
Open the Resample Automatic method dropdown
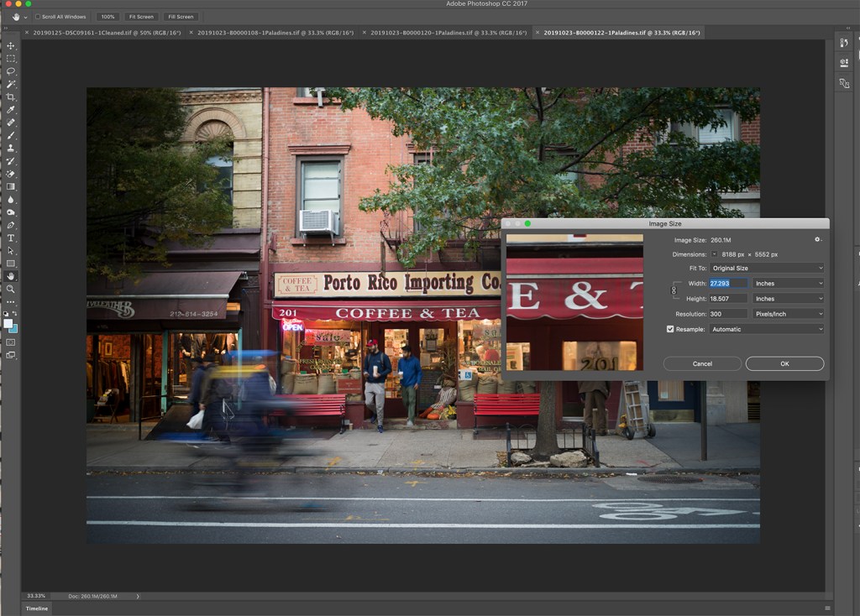[767, 329]
